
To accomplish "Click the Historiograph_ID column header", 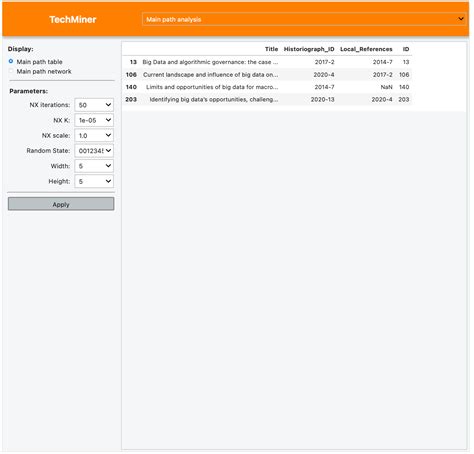I will point(309,49).
